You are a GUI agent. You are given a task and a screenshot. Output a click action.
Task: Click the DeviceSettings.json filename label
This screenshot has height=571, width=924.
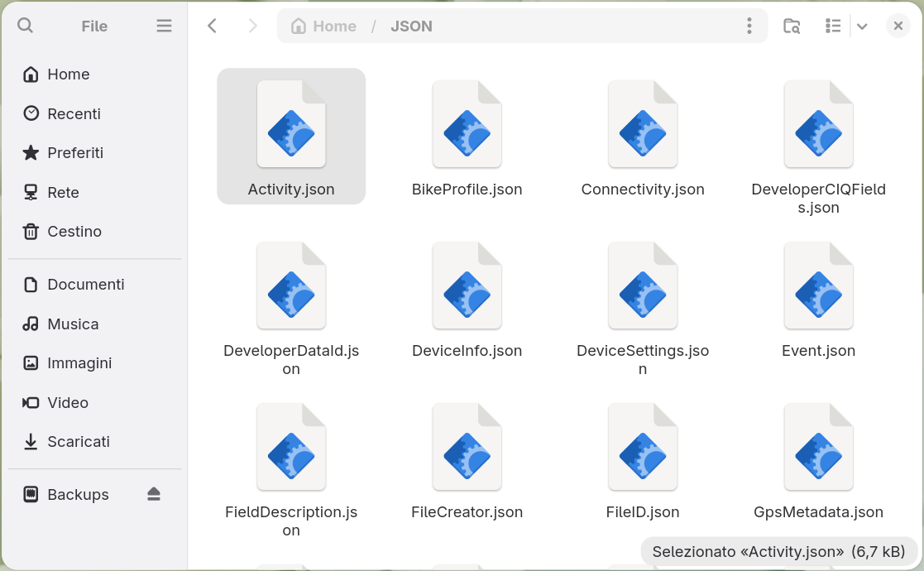[643, 359]
